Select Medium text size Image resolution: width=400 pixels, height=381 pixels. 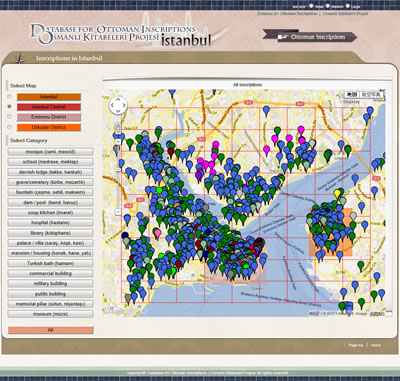pyautogui.click(x=328, y=6)
